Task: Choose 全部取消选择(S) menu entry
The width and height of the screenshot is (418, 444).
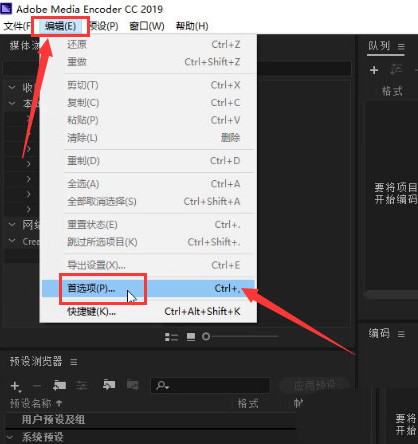Action: pos(148,201)
